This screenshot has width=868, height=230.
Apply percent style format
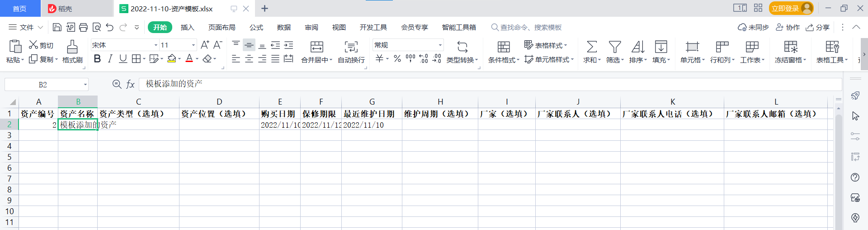pos(397,59)
